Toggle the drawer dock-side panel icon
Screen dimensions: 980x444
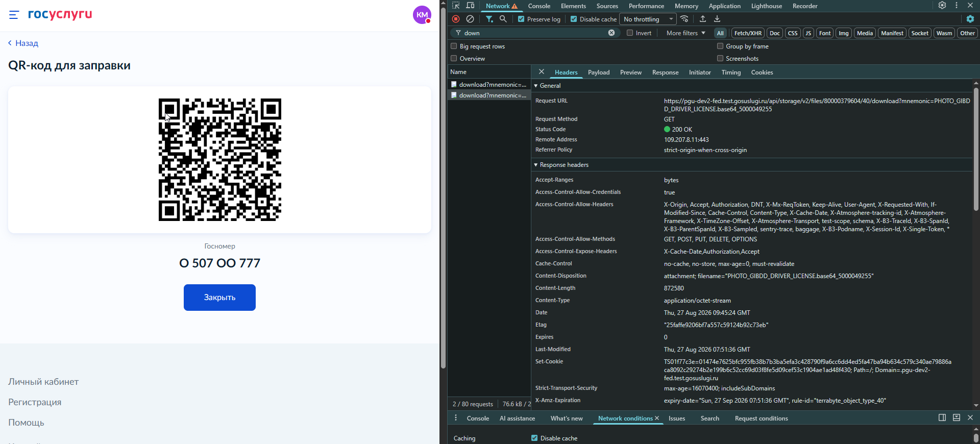click(942, 417)
